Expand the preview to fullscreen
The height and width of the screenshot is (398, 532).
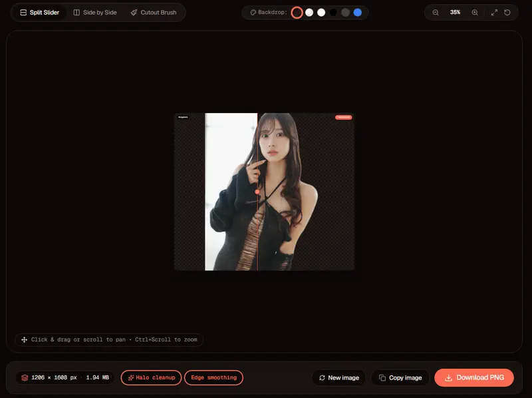(x=494, y=13)
